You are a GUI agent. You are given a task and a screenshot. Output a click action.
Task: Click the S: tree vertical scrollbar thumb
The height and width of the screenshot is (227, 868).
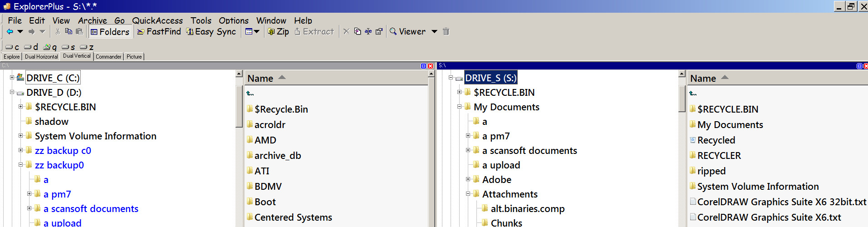(x=682, y=98)
